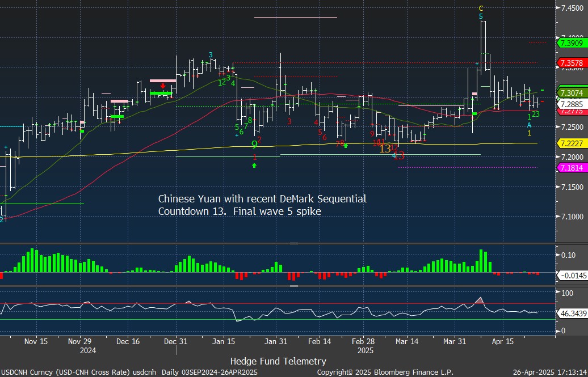Click the Dec 16 date label

[128, 341]
